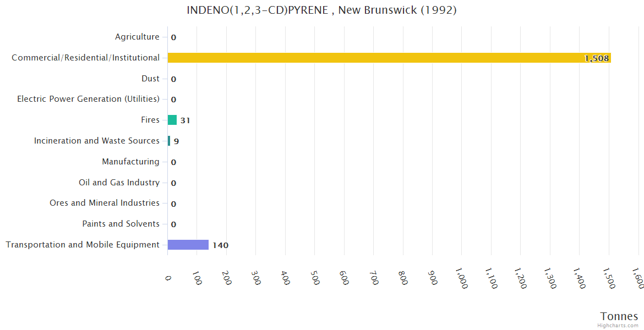The height and width of the screenshot is (330, 644).
Task: Select the Dust axis label
Action: [150, 79]
